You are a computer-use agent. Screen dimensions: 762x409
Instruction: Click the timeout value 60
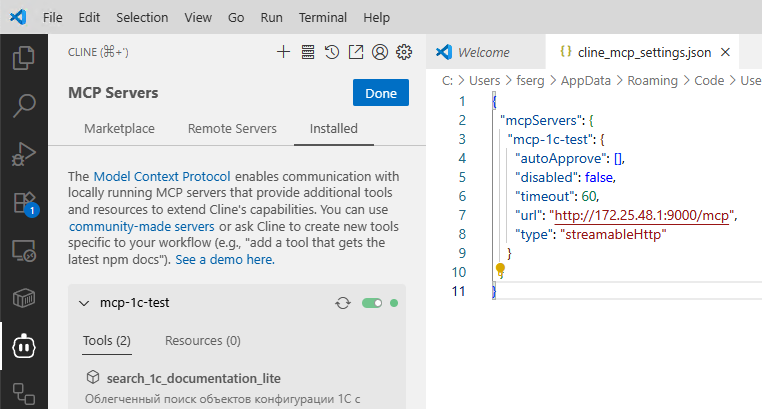(589, 196)
